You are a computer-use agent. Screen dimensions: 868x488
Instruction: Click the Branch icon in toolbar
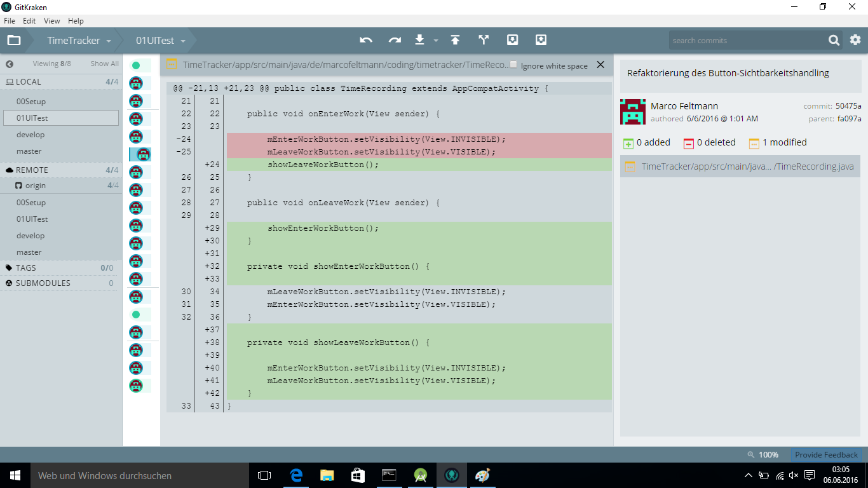pos(484,40)
